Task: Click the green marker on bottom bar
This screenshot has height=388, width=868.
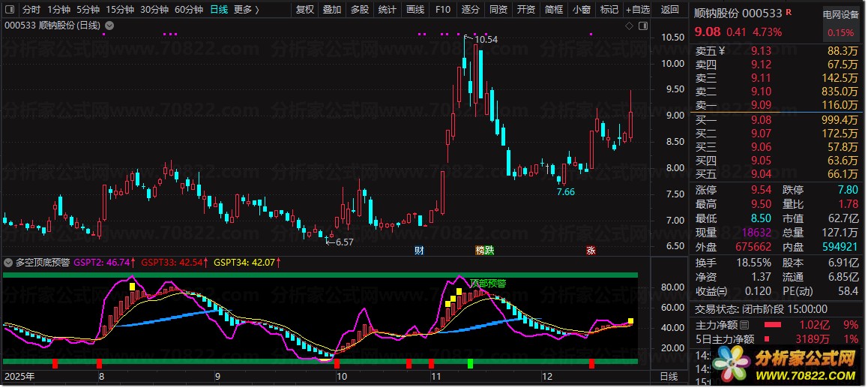Action: pyautogui.click(x=470, y=364)
